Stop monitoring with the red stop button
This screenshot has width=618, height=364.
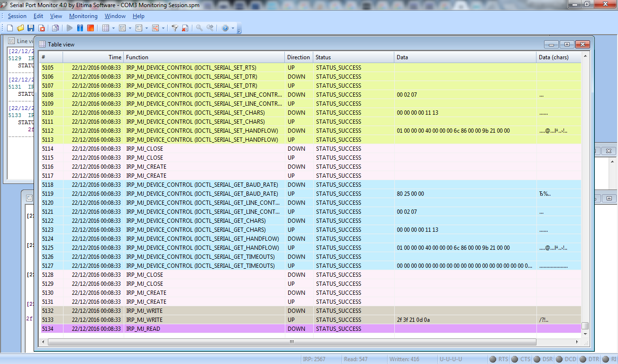(x=91, y=28)
